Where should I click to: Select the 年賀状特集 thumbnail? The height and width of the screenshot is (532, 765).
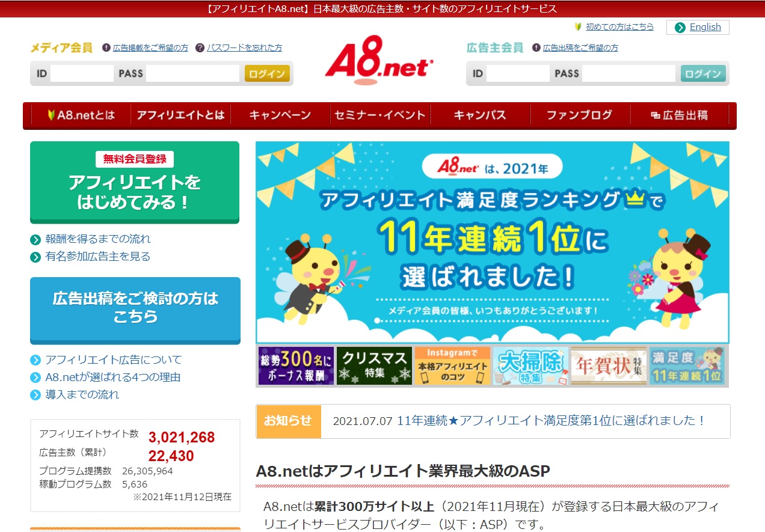click(609, 365)
